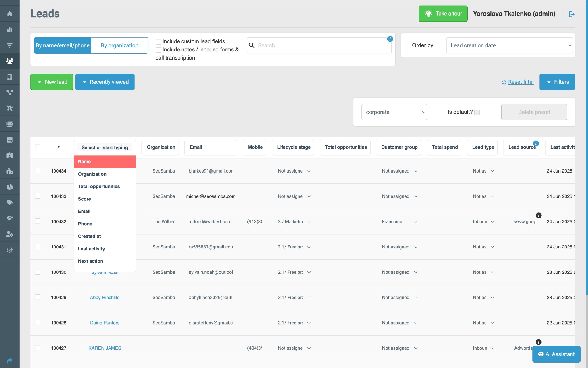588x368 pixels.
Task: Open the handshake deals icon in sidebar
Action: click(10, 218)
